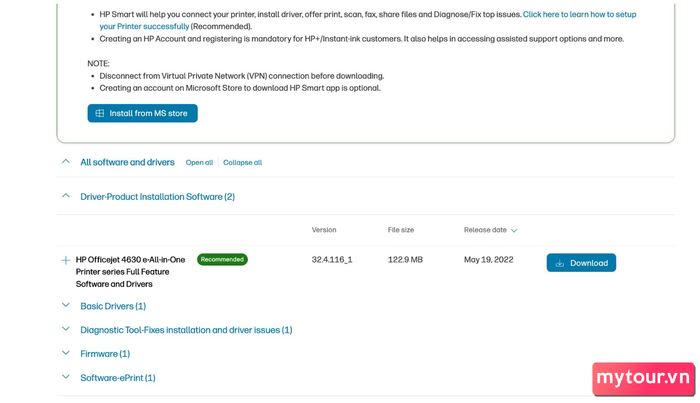Download the HP Officejet 4630 full software
This screenshot has width=700, height=403.
pos(581,263)
